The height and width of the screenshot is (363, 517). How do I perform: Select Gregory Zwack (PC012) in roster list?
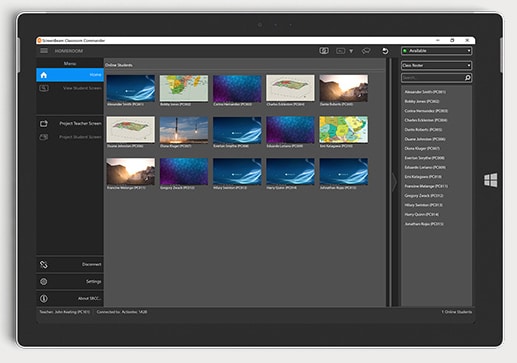click(x=424, y=196)
